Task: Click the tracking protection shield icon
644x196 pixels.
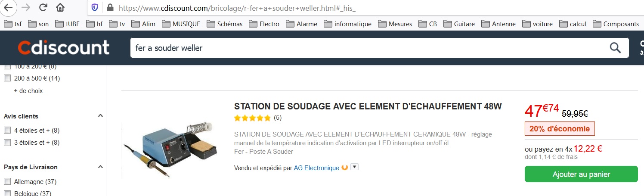Action: click(x=95, y=7)
